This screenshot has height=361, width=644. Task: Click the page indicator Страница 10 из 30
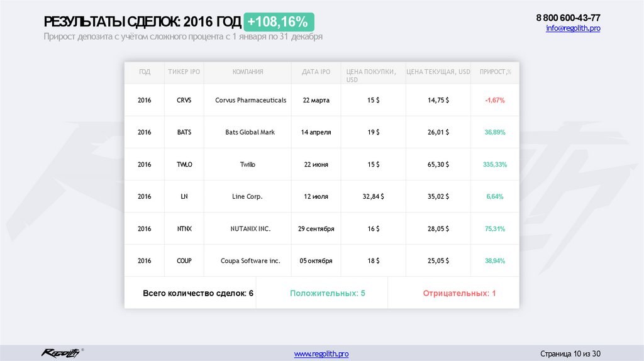tap(570, 353)
